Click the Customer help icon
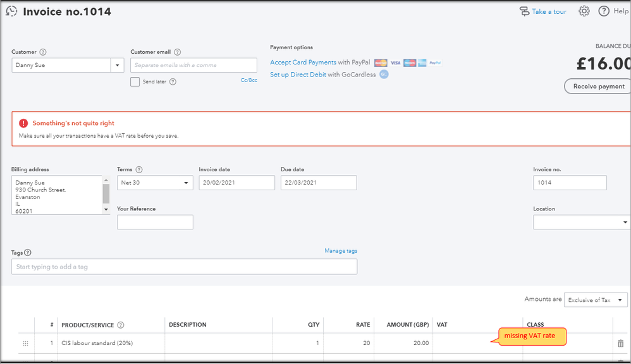631x364 pixels. pos(43,52)
